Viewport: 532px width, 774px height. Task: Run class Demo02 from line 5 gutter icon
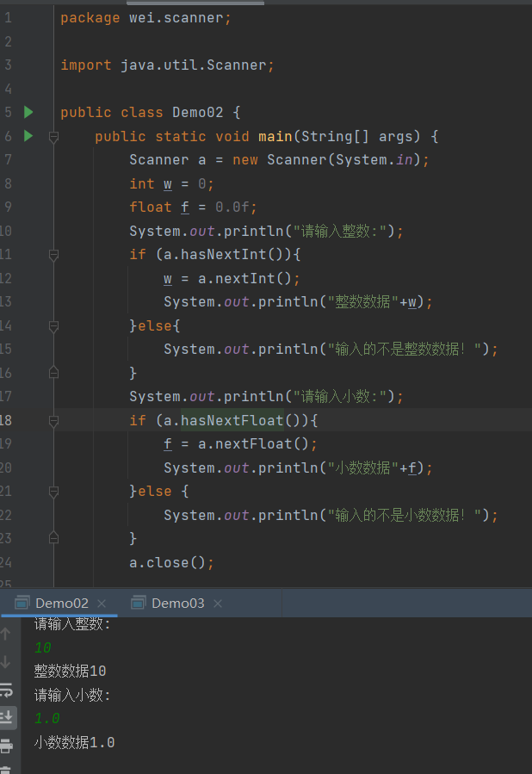28,113
